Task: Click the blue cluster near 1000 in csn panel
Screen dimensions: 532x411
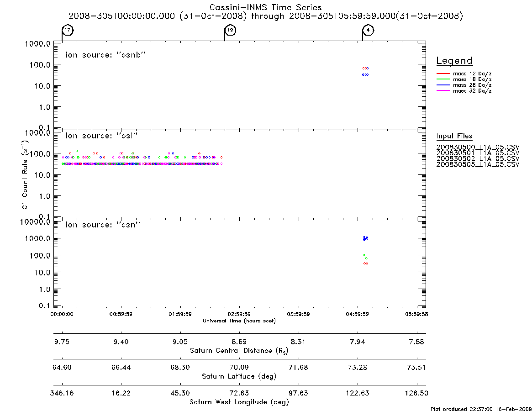Action: (x=365, y=238)
